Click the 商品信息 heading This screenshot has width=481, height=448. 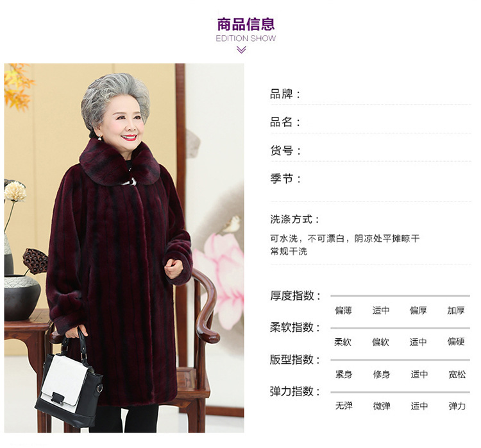246,24
